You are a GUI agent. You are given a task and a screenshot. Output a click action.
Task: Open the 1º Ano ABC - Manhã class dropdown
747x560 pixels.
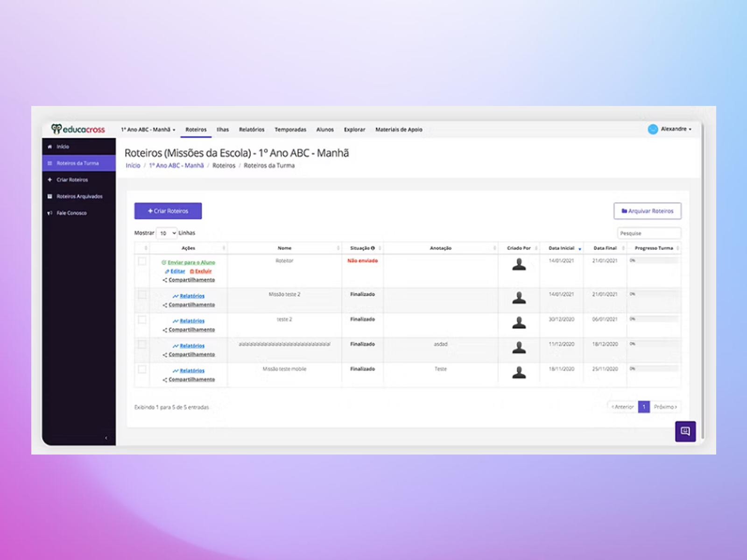(x=148, y=130)
